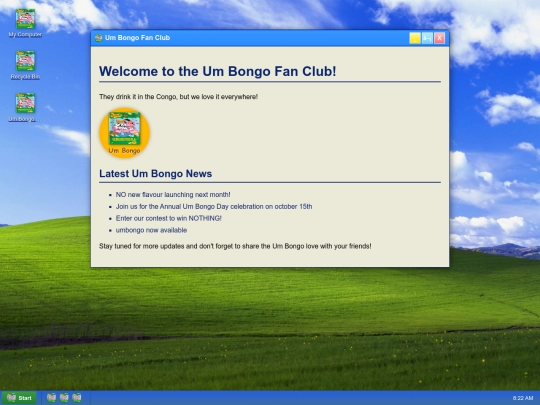The image size is (540, 405).
Task: Open the Start menu
Action: 19,398
